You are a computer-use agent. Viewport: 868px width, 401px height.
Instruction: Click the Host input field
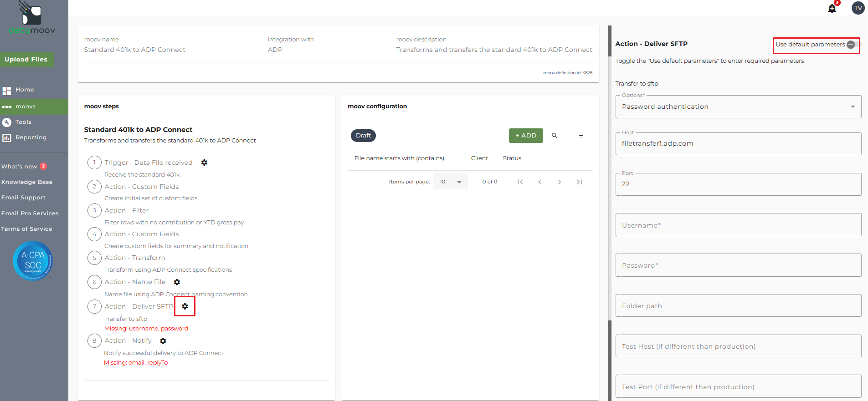(x=738, y=144)
